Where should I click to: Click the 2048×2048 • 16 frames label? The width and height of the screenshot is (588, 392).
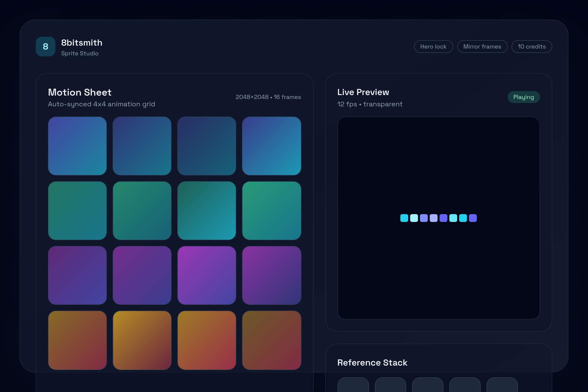[268, 97]
